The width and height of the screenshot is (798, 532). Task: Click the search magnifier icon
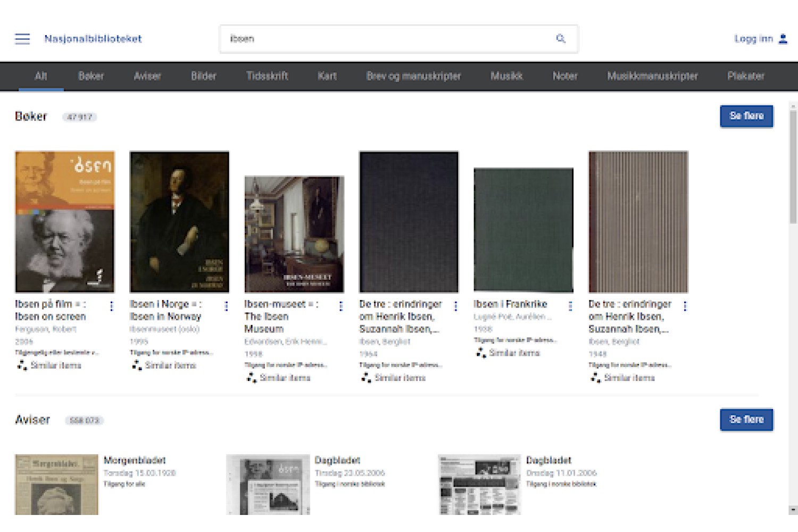coord(561,38)
